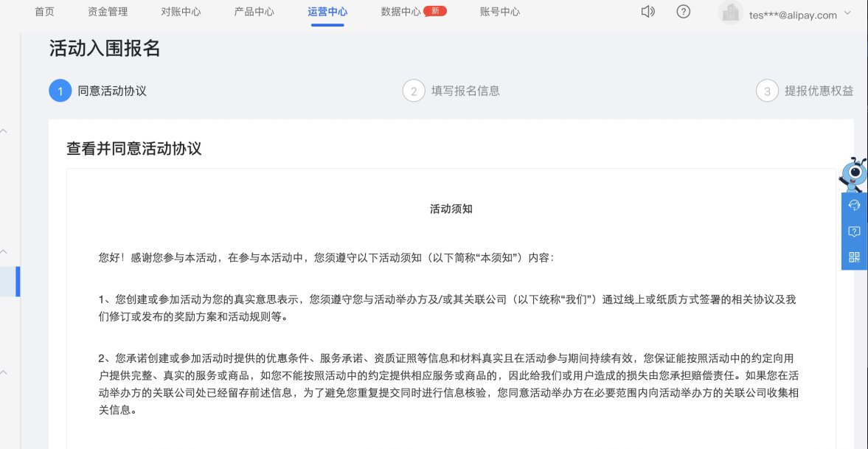This screenshot has width=868, height=449.
Task: Go to 账号中心 tab
Action: (500, 12)
